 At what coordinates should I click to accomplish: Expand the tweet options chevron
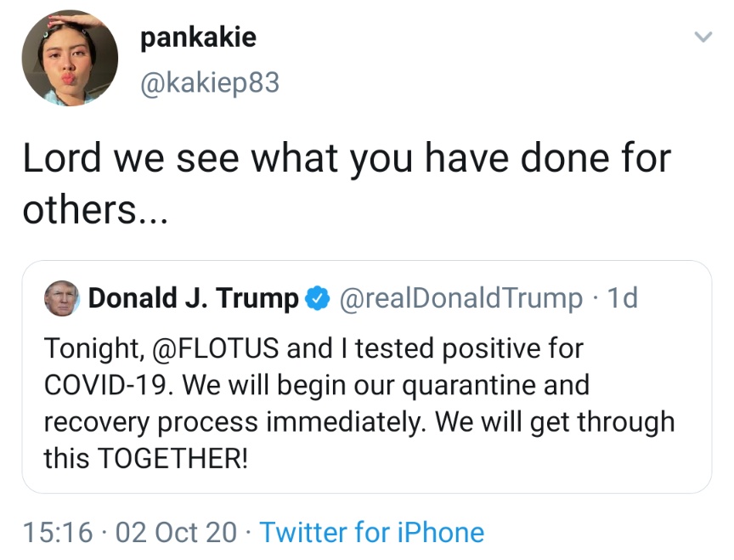(702, 37)
